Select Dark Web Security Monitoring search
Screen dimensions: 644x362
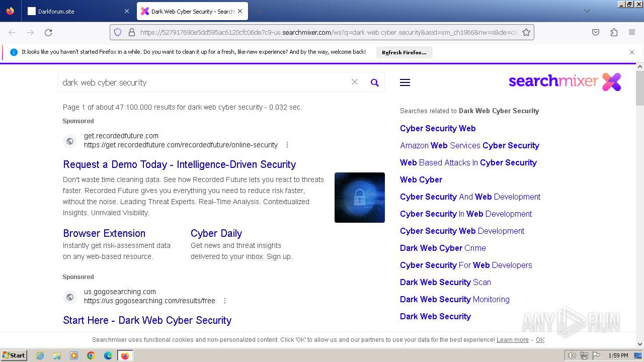point(455,299)
